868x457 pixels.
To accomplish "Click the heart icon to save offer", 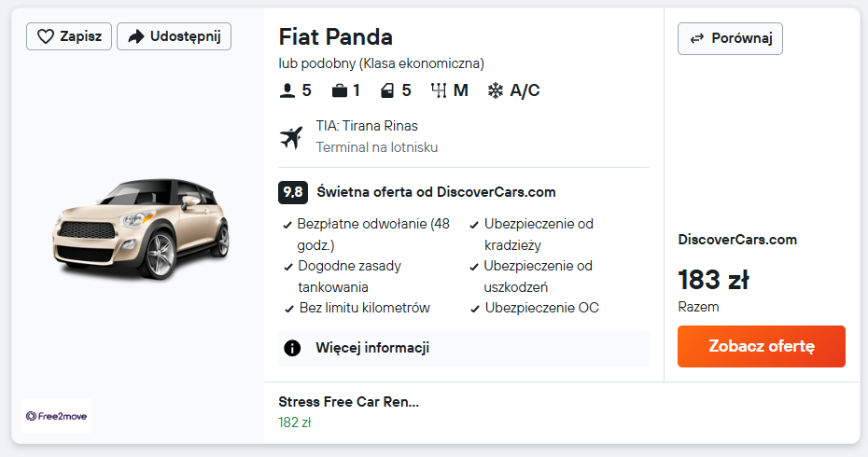I will coord(45,36).
